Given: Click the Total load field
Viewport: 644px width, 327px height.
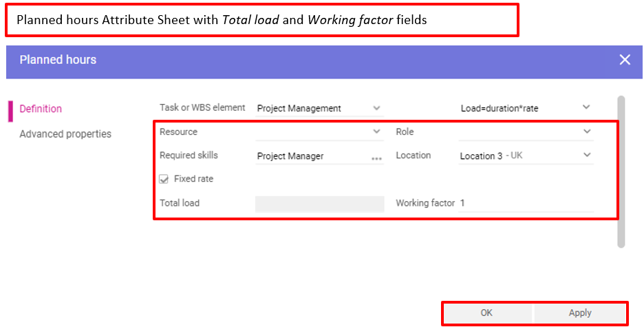Looking at the screenshot, I should (319, 204).
